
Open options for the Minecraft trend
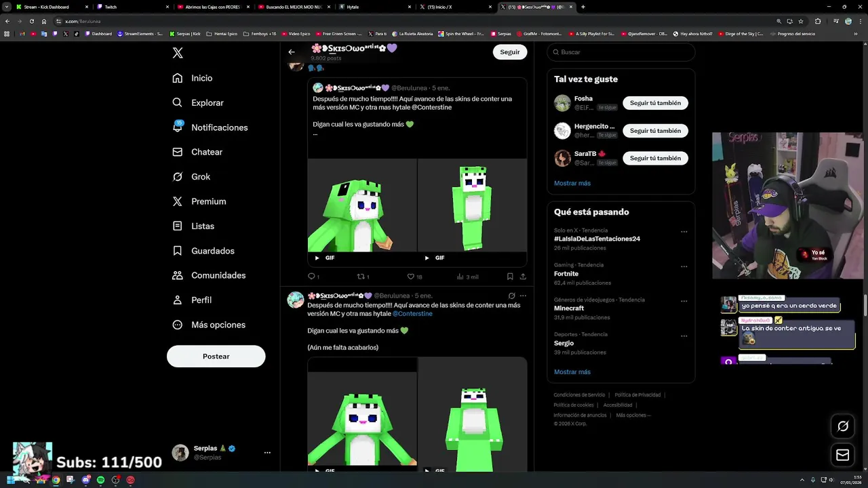(684, 301)
